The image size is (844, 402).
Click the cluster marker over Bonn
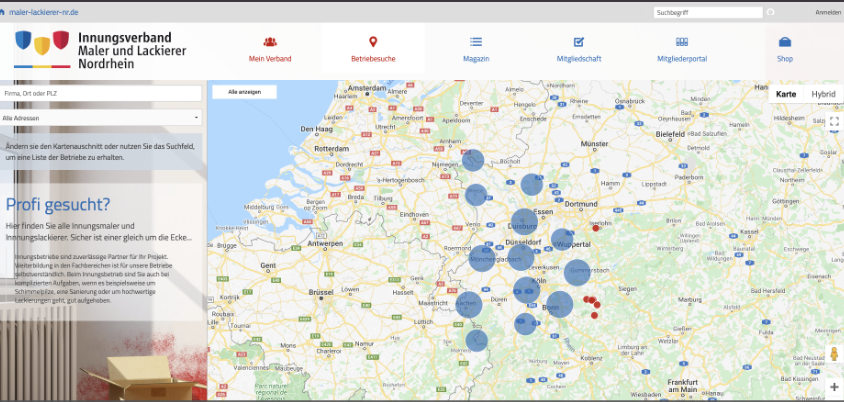[560, 304]
